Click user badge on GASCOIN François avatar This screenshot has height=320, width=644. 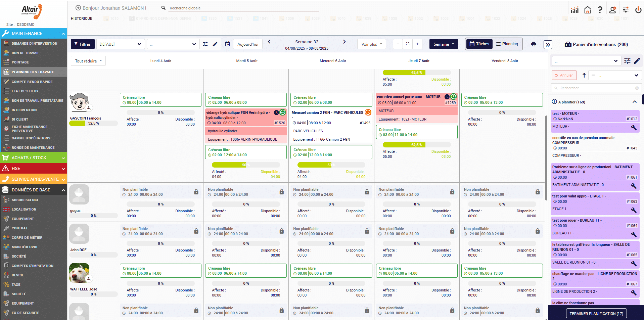pyautogui.click(x=89, y=108)
